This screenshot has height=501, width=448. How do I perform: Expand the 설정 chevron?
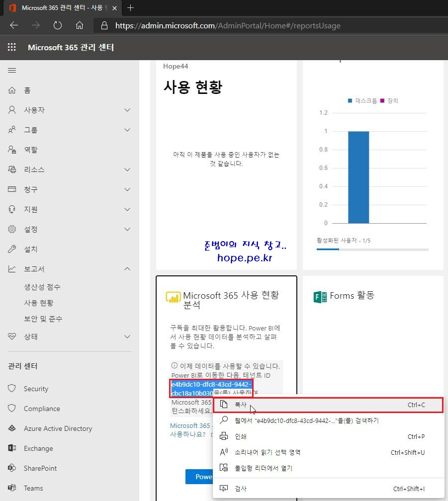127,229
